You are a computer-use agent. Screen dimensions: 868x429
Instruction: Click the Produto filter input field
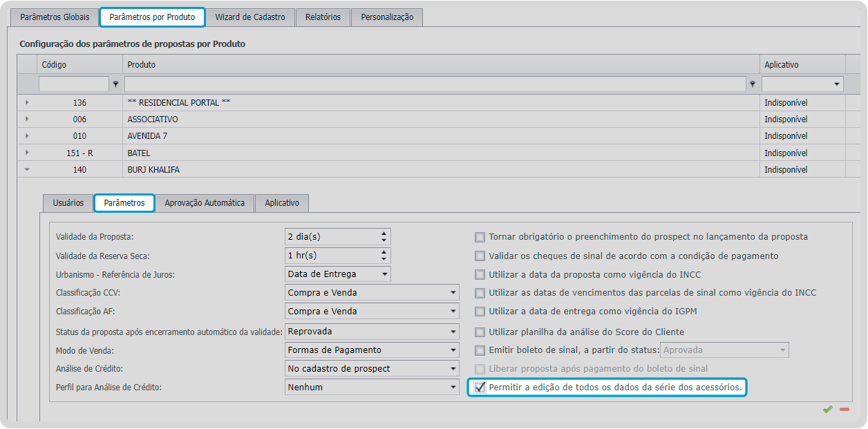pyautogui.click(x=435, y=84)
